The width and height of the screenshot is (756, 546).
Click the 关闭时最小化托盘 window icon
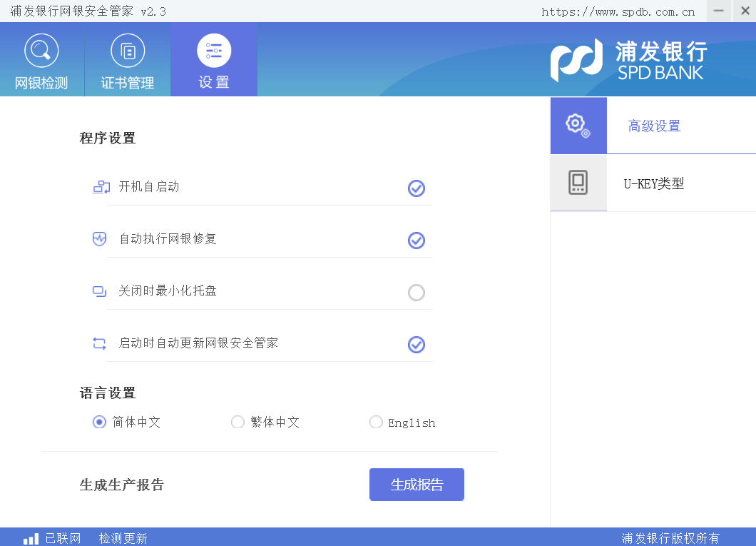(99, 291)
